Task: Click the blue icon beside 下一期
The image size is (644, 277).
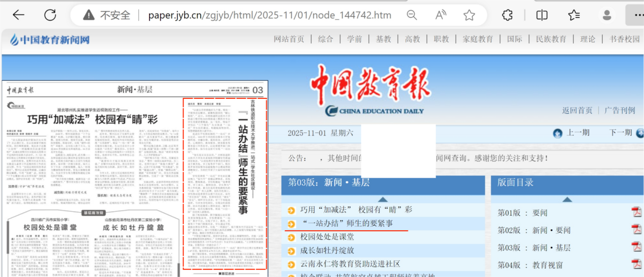Action: (640, 133)
